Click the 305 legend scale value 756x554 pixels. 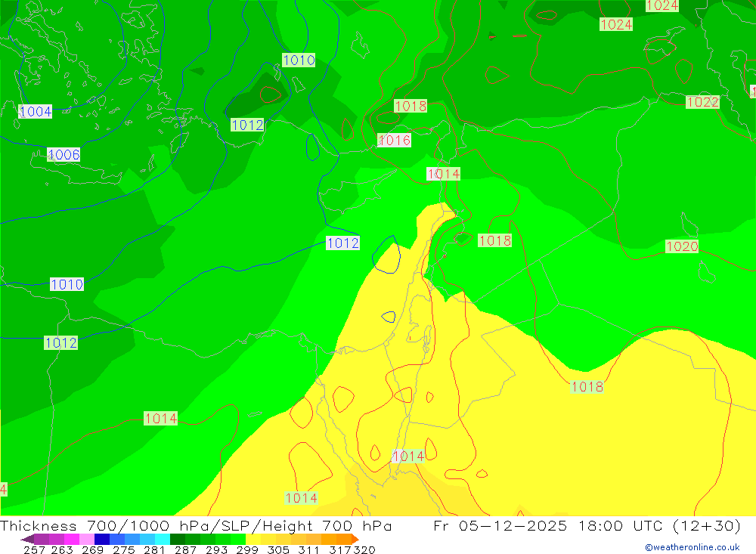pyautogui.click(x=278, y=549)
